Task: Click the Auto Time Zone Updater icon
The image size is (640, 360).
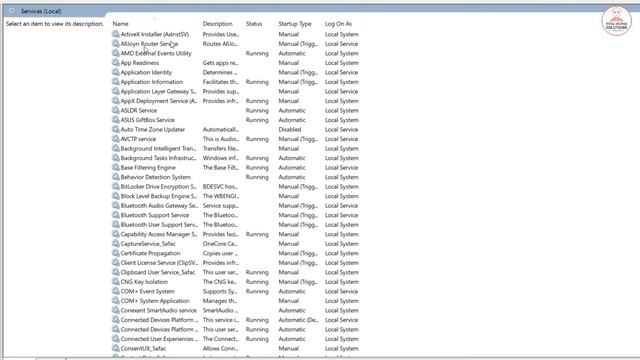Action: click(x=116, y=129)
